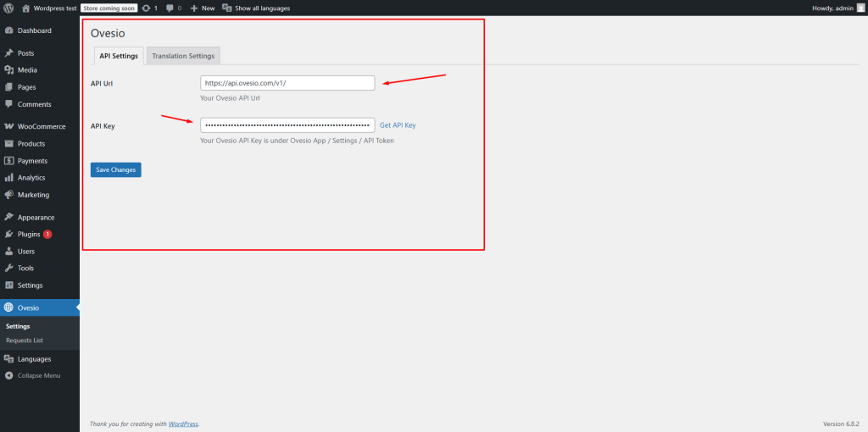Image resolution: width=868 pixels, height=432 pixels.
Task: Click Show all languages text in admin bar
Action: point(263,8)
